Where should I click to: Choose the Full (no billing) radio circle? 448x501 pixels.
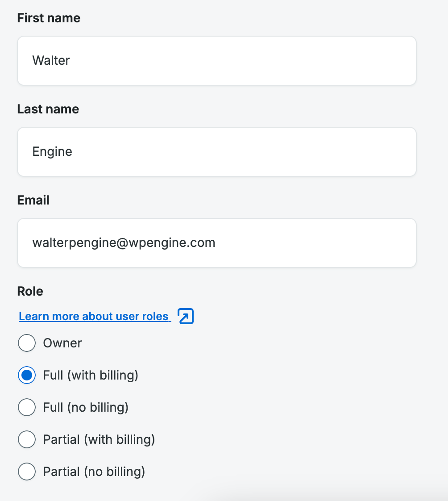point(27,407)
